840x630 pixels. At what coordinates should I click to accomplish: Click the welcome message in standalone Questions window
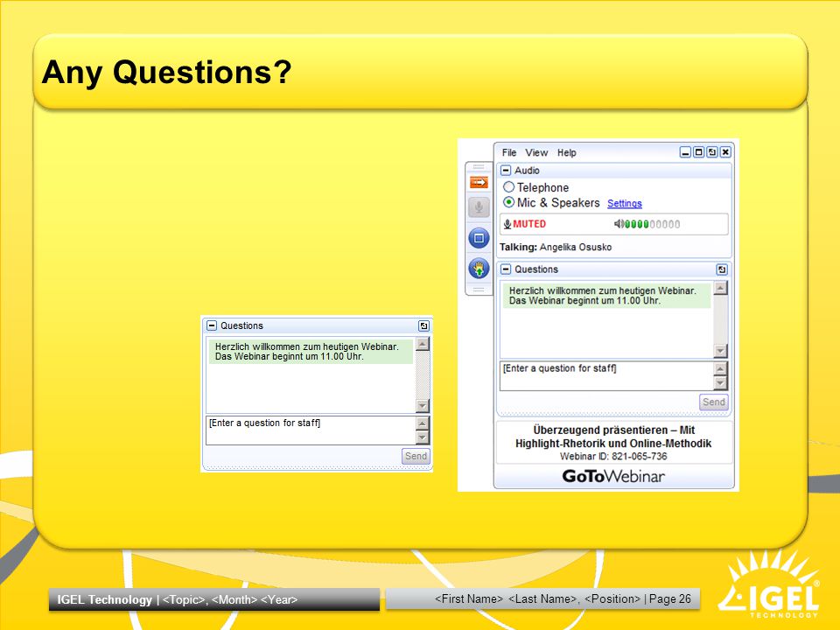(x=311, y=352)
